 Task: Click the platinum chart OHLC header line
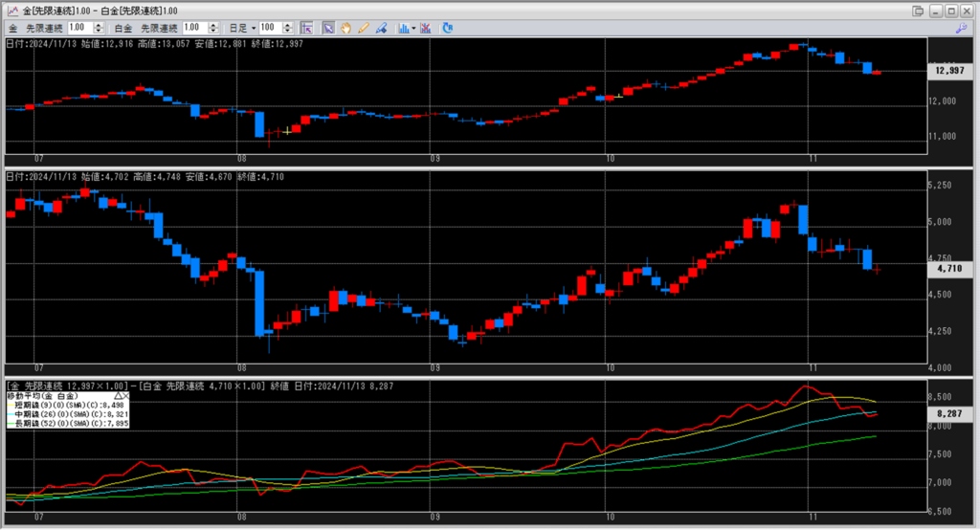pos(145,177)
